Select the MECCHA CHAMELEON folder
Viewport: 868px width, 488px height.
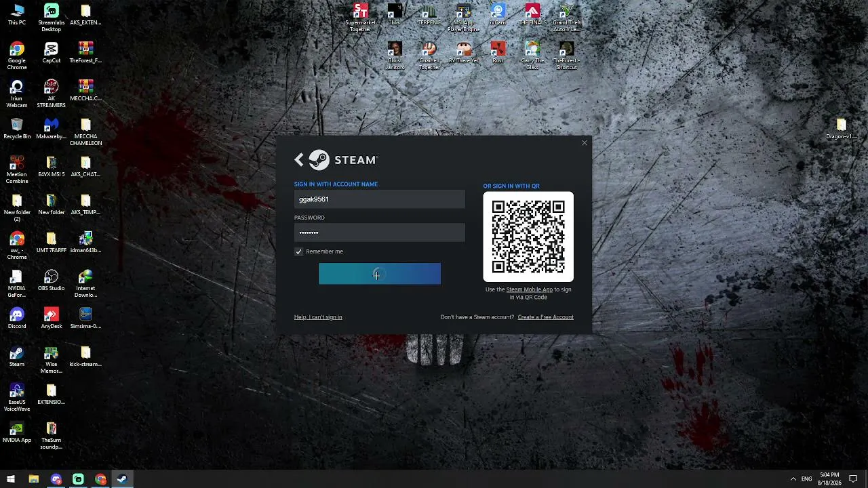coord(85,132)
